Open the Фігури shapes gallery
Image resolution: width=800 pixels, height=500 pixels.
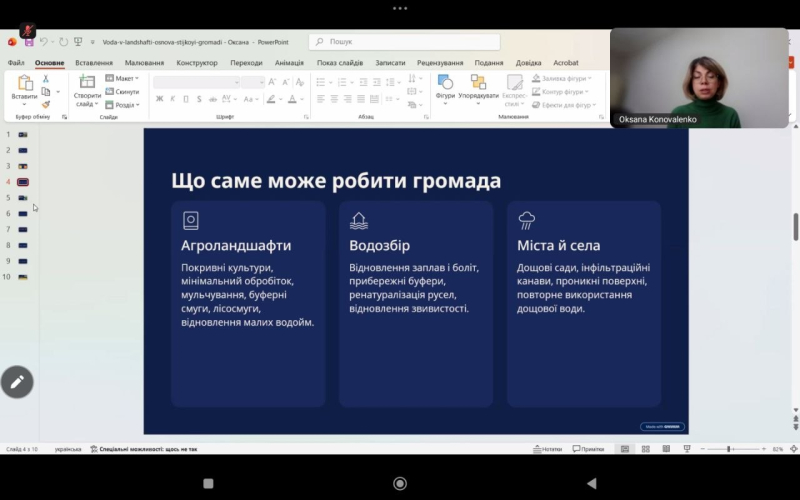[x=445, y=87]
